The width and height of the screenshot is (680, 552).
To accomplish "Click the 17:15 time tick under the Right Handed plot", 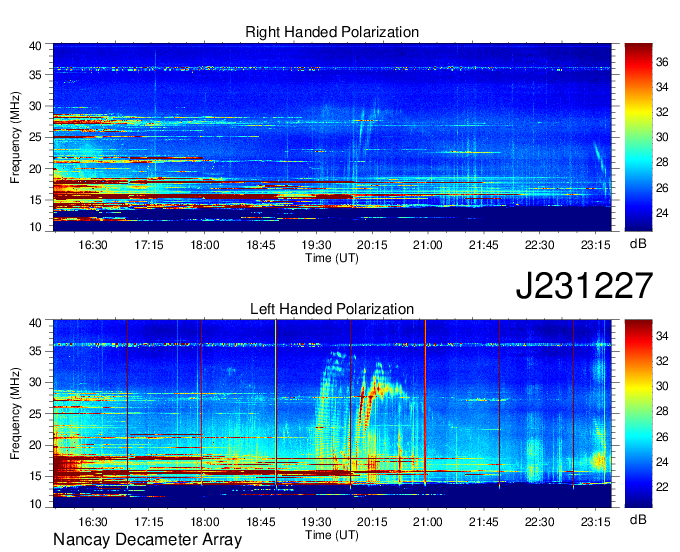I will [x=149, y=245].
